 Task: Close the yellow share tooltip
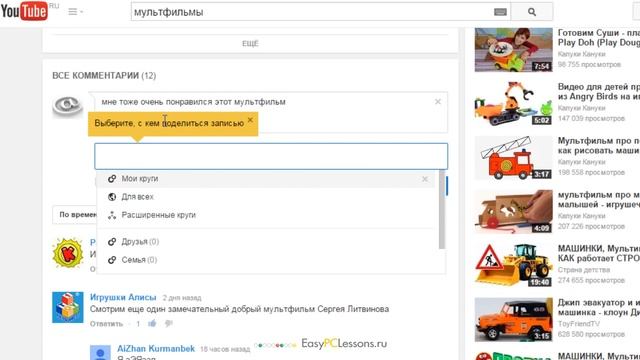(250, 120)
